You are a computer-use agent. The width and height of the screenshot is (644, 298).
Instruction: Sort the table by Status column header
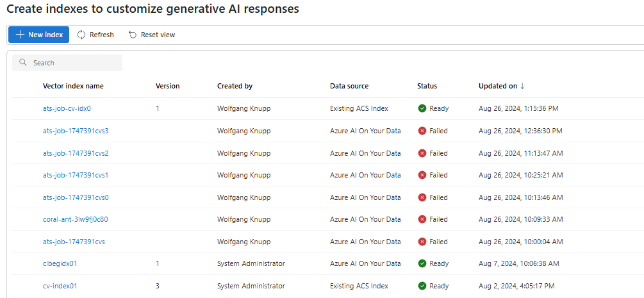click(427, 86)
